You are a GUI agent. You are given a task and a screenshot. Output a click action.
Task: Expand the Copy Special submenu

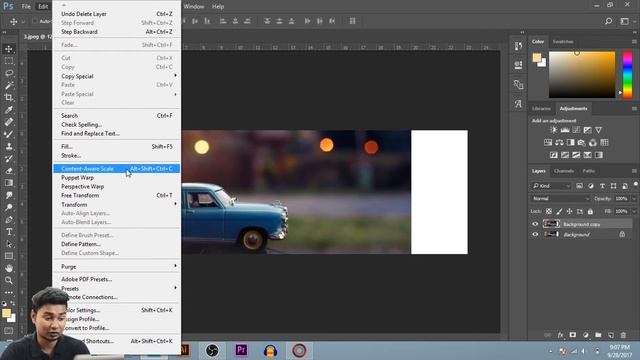117,76
